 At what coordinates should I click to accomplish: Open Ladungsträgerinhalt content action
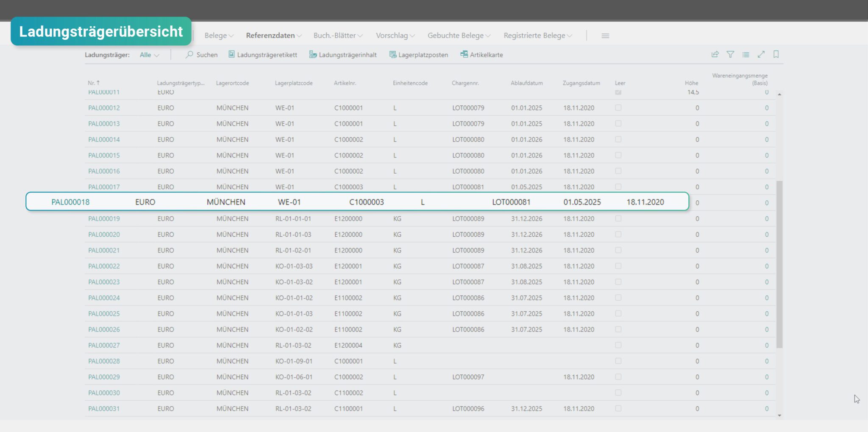[x=343, y=55]
